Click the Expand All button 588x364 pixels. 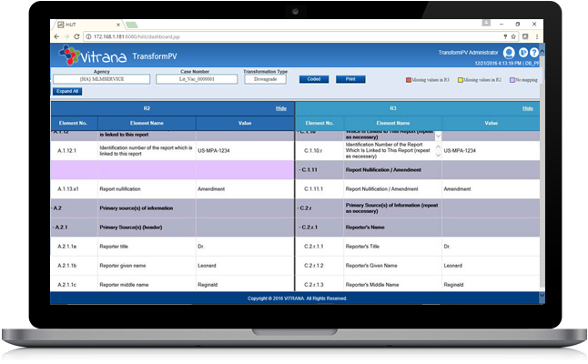(66, 92)
